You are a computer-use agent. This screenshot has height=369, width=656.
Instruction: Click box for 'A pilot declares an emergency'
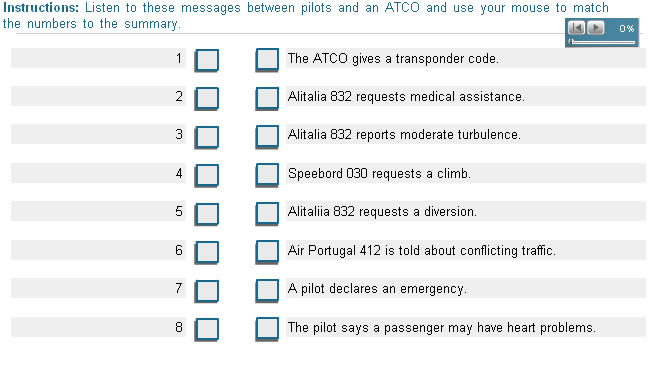(x=267, y=290)
